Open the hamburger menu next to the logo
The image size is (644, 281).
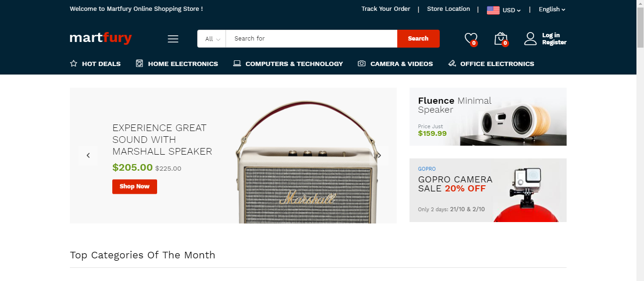point(173,39)
